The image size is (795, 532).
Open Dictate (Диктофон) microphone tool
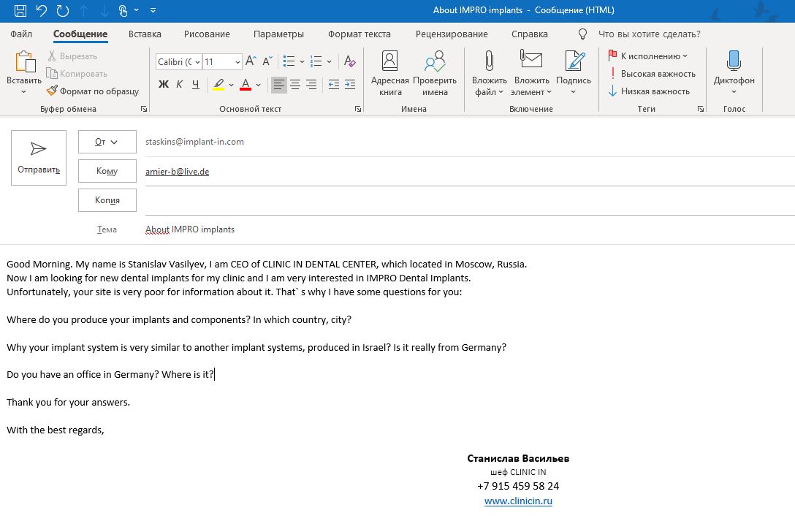pyautogui.click(x=734, y=73)
